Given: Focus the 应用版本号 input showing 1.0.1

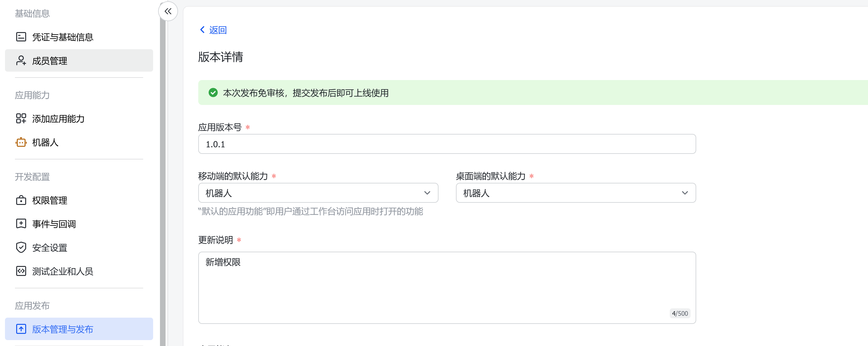Looking at the screenshot, I should pyautogui.click(x=447, y=144).
